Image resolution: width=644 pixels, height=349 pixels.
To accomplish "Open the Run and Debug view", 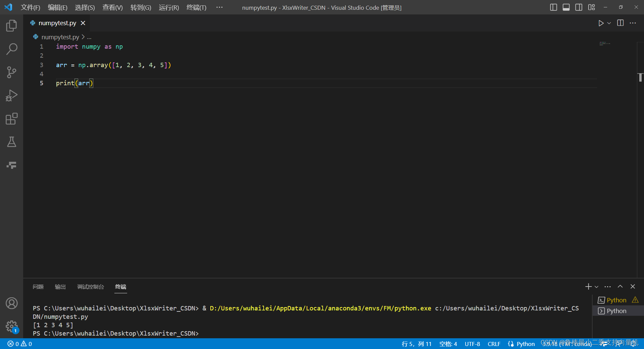I will pos(11,96).
